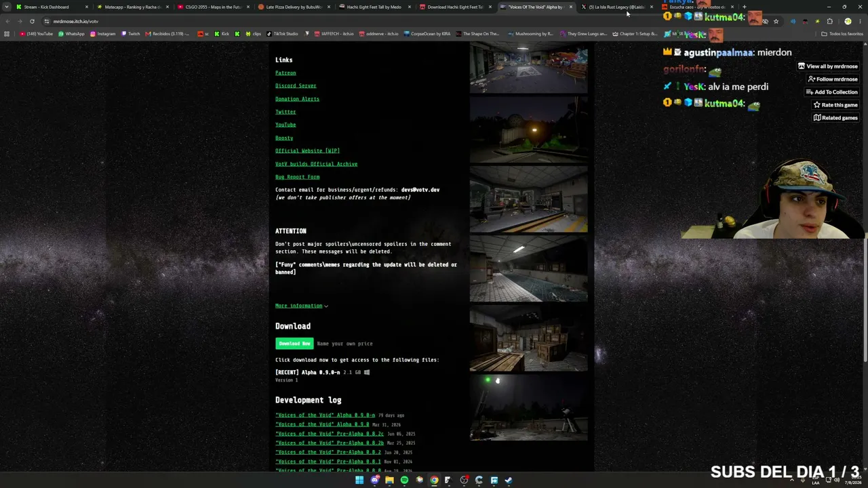Open the TikTok Studio bookmark
The image size is (868, 488).
(282, 34)
